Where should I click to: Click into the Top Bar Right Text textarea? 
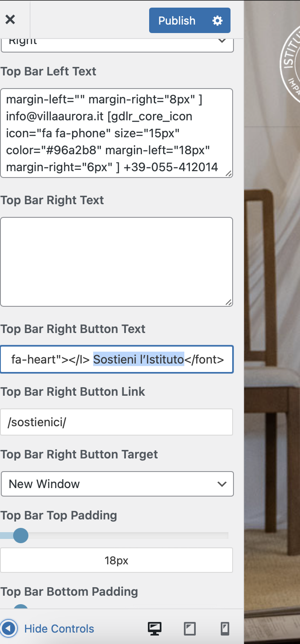(117, 262)
